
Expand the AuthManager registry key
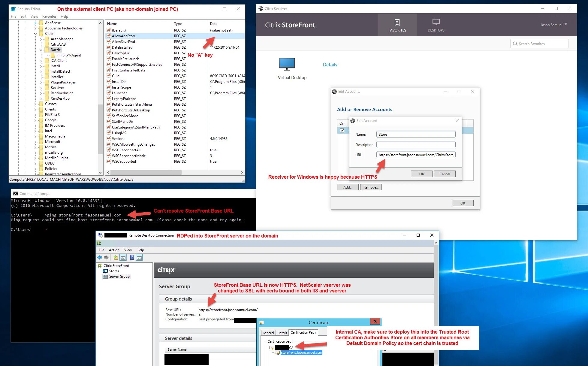[x=41, y=39]
